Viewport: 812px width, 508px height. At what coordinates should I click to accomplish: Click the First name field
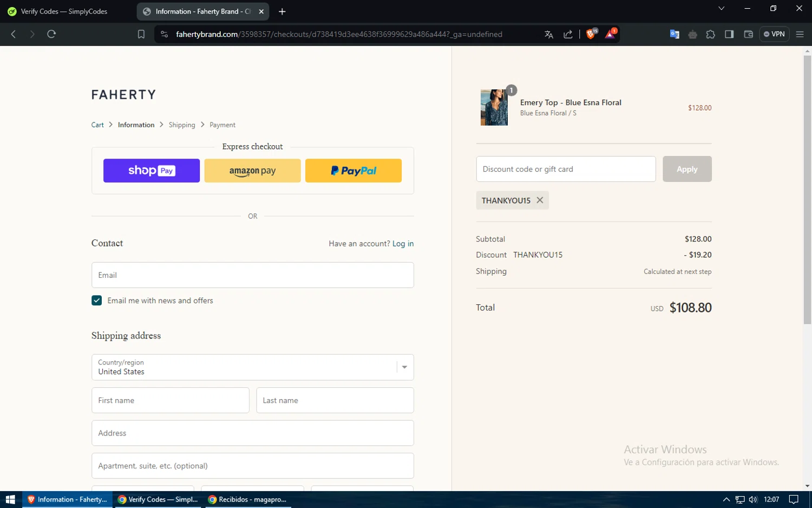tap(171, 400)
